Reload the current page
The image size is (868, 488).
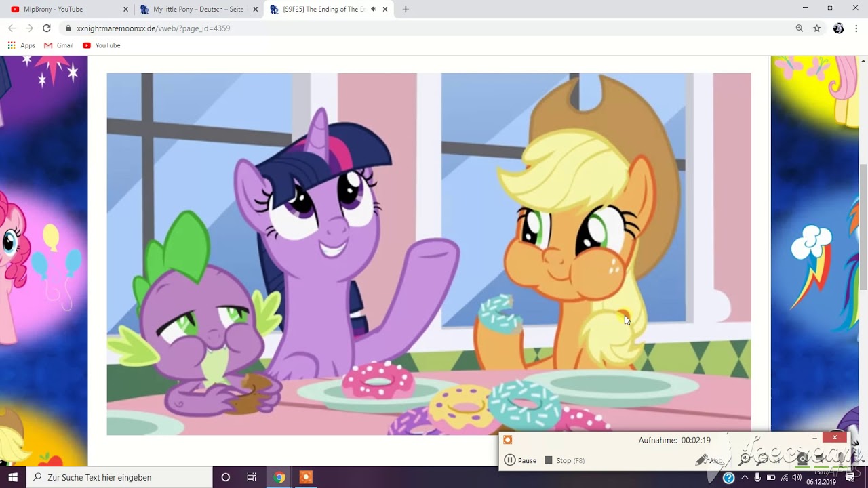47,28
